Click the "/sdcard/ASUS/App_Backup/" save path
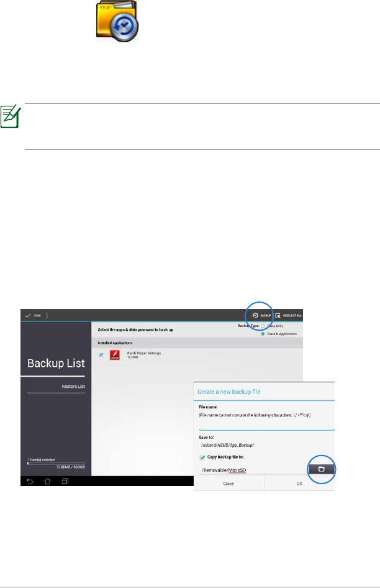This screenshot has height=588, width=380. pos(228,445)
